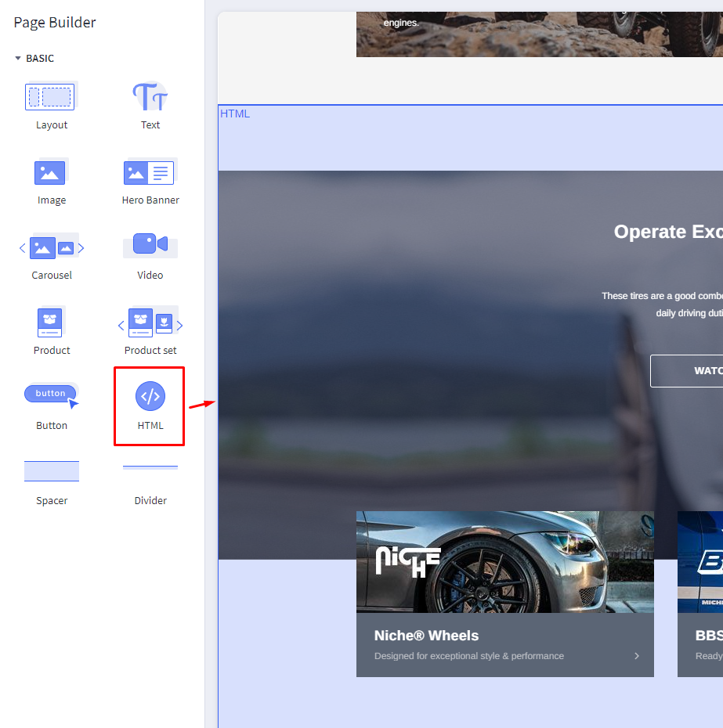Collapse the BASIC section
Viewport: 723px width, 728px height.
click(x=18, y=59)
